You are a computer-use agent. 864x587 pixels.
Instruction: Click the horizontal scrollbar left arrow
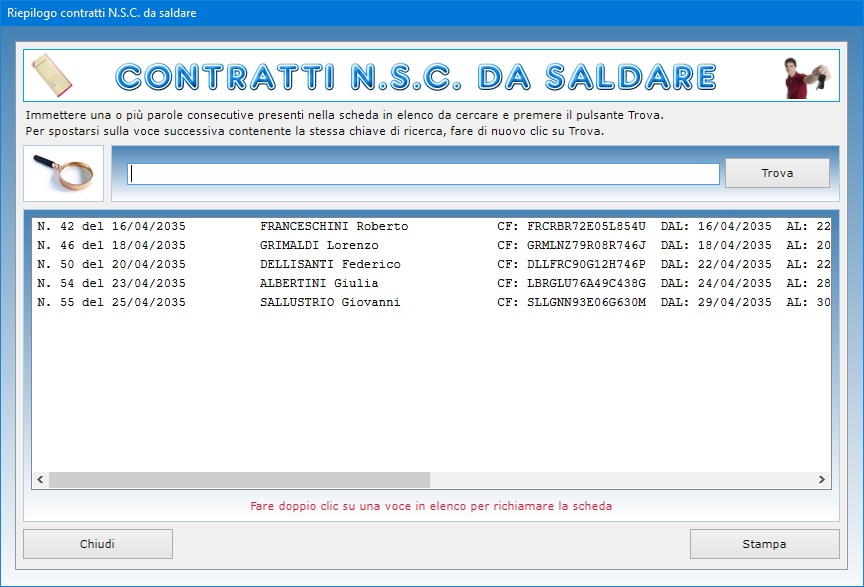pos(41,480)
